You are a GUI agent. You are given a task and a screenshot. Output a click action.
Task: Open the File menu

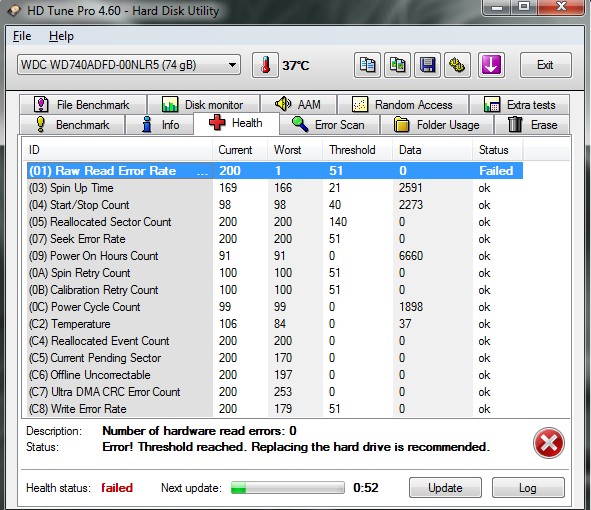pyautogui.click(x=22, y=36)
